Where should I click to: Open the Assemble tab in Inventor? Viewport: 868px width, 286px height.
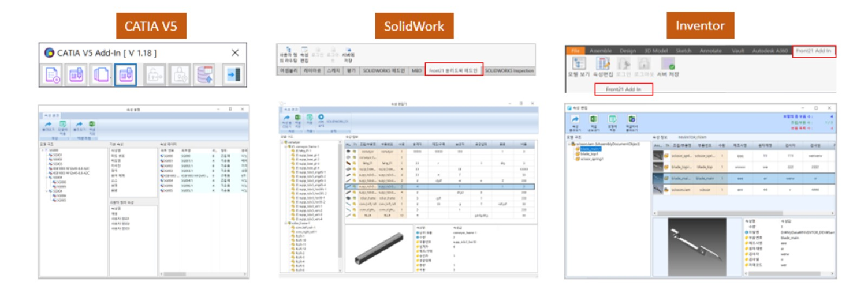pyautogui.click(x=600, y=51)
